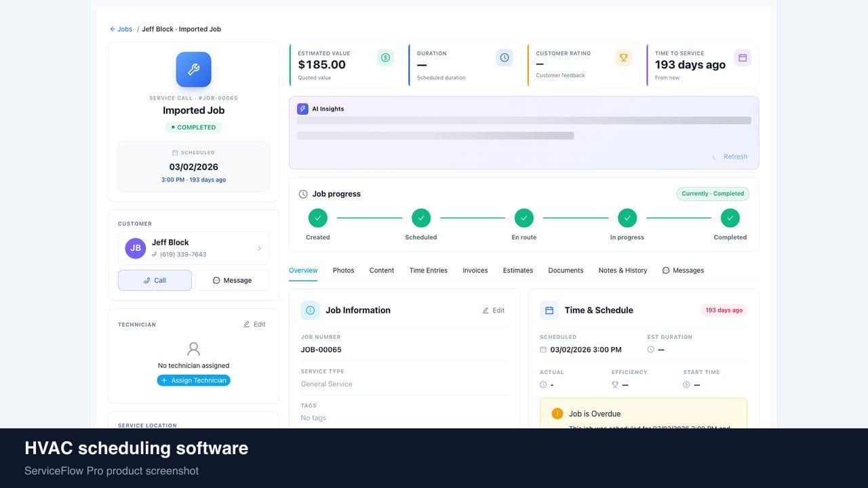Click the clock icon on Duration card
Viewport: 868px width, 488px height.
tap(505, 58)
